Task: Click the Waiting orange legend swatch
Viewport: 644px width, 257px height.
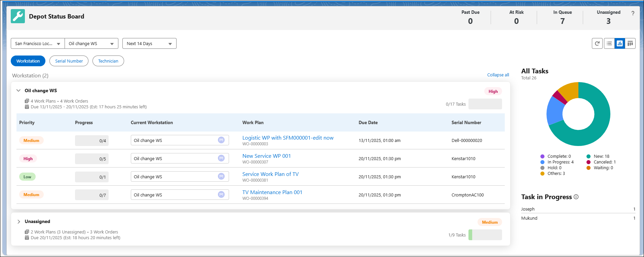Action: pyautogui.click(x=589, y=168)
